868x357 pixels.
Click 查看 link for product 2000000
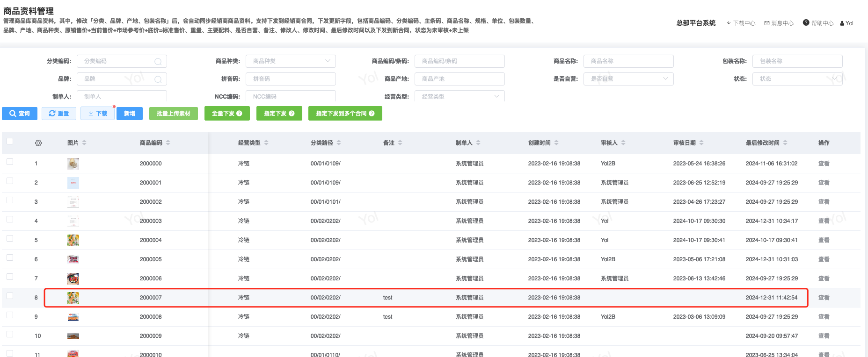[824, 164]
